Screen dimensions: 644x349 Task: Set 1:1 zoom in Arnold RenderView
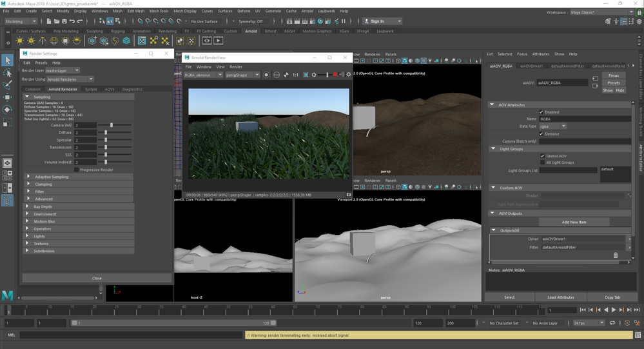[295, 75]
